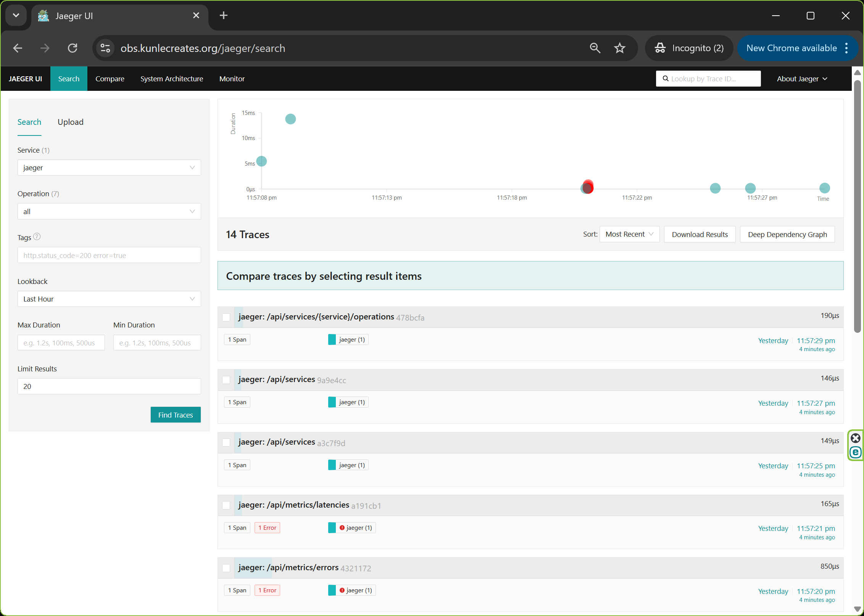Image resolution: width=864 pixels, height=616 pixels.
Task: Click the zoom magnifier icon in address bar
Action: [595, 48]
